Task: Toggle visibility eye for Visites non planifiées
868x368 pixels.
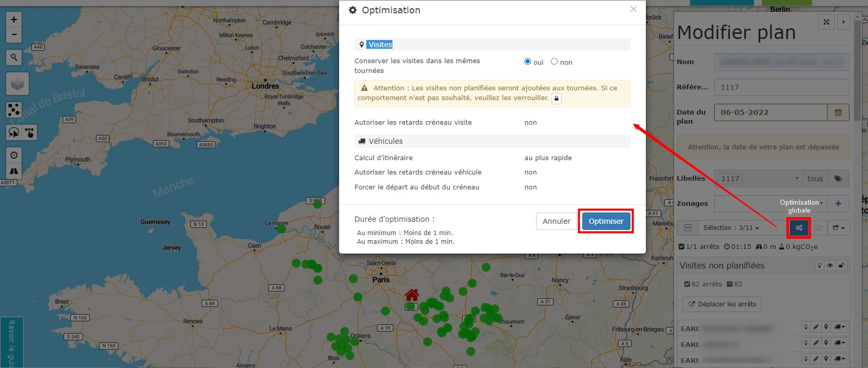Action: point(830,265)
